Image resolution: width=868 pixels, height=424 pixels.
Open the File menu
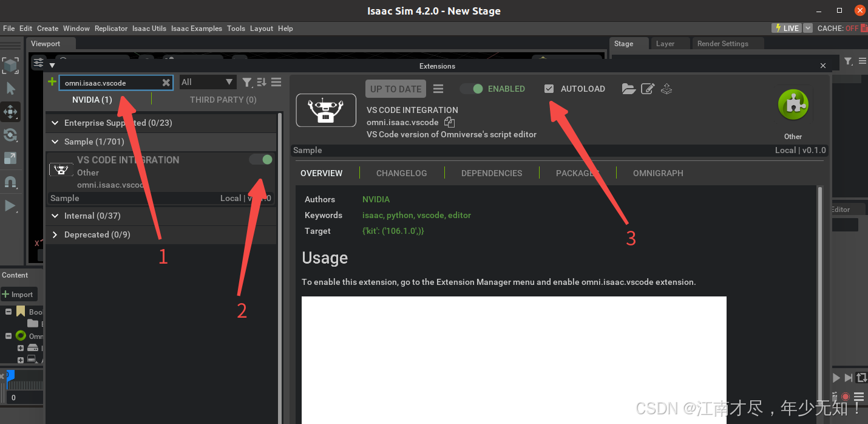(9, 29)
